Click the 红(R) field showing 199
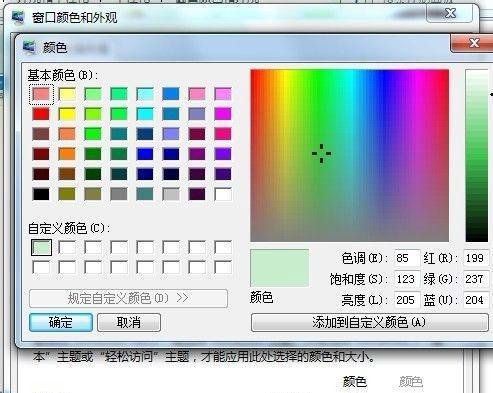493x393 pixels. 476,258
